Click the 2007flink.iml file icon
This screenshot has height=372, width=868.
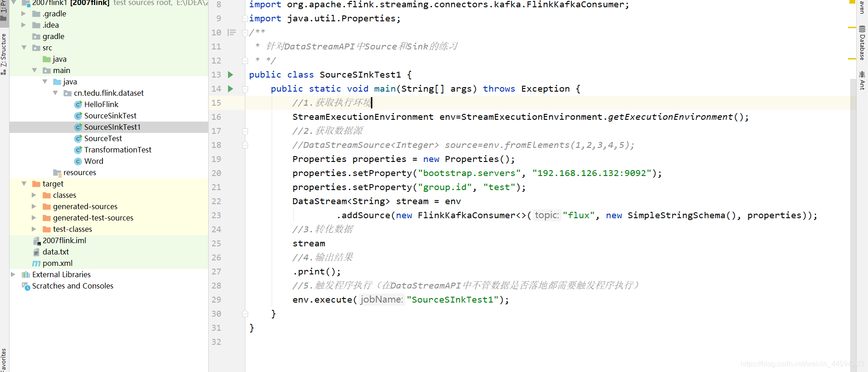pos(37,240)
